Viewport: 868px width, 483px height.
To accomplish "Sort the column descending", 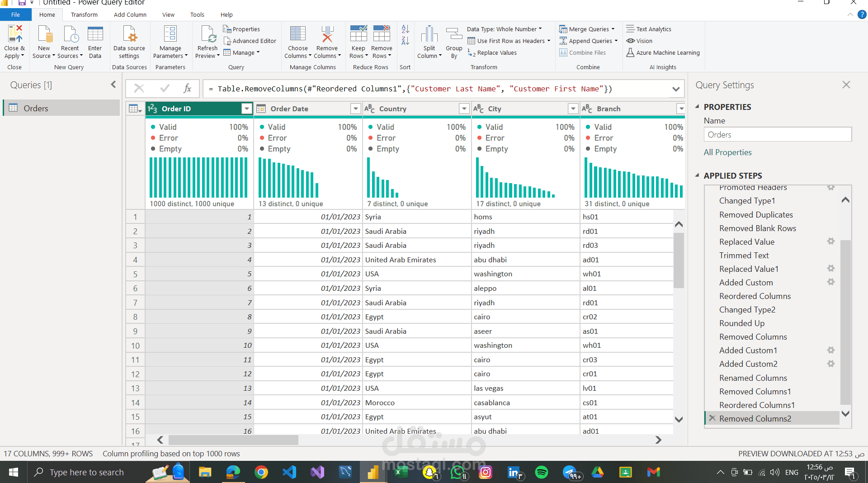I will [405, 41].
